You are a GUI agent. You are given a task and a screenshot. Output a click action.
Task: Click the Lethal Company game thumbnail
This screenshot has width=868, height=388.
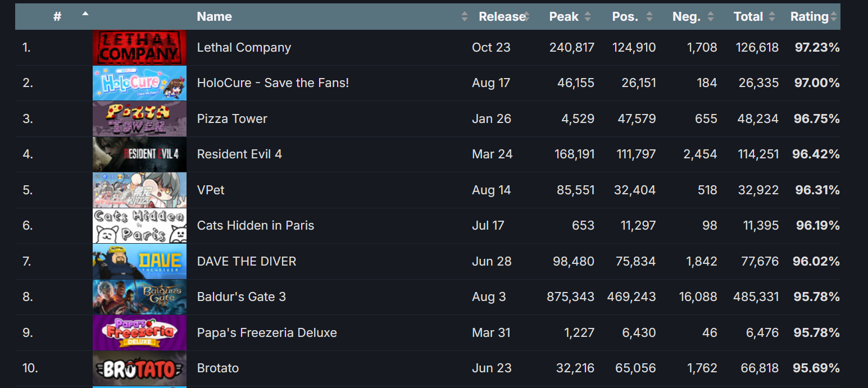[x=139, y=48]
